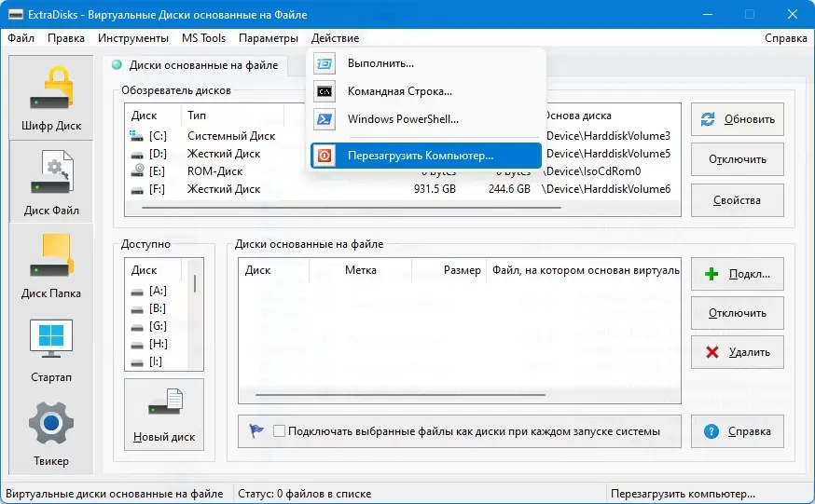Screen dimensions: 815x504
Task: Click the Диск column header in Обозреватель дисков
Action: coord(153,116)
